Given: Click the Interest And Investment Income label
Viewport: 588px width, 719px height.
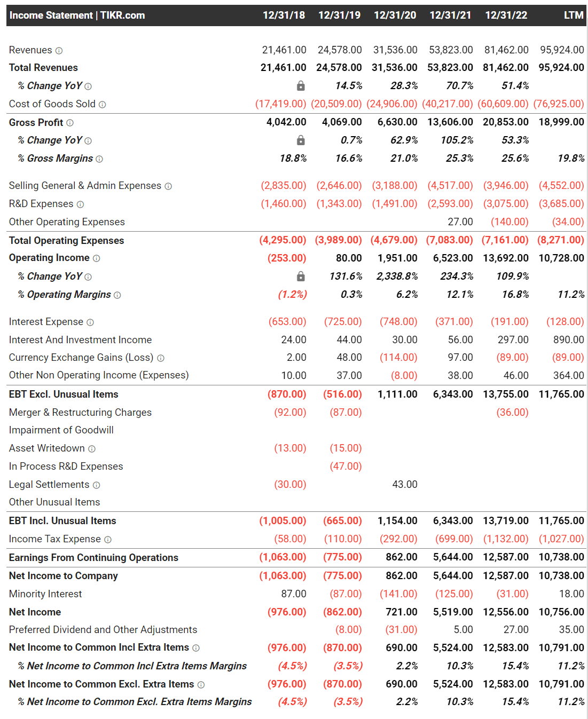Looking at the screenshot, I should click(x=80, y=340).
